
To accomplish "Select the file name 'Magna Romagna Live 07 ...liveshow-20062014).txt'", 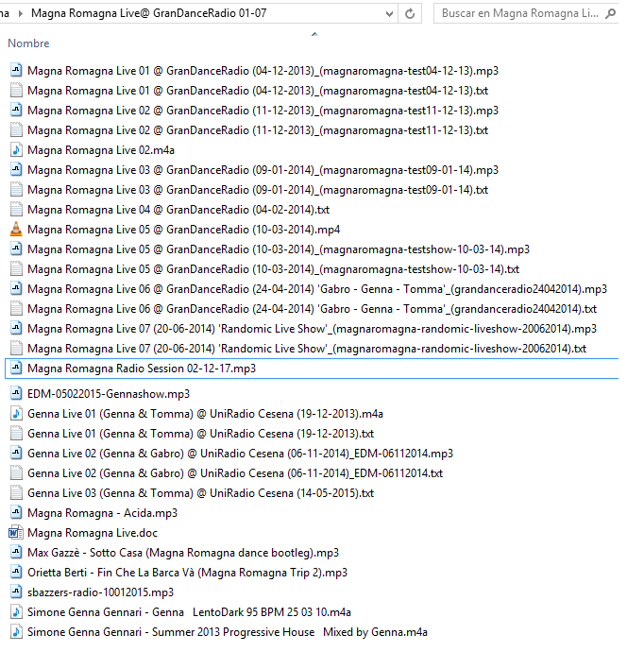I will coord(307,349).
